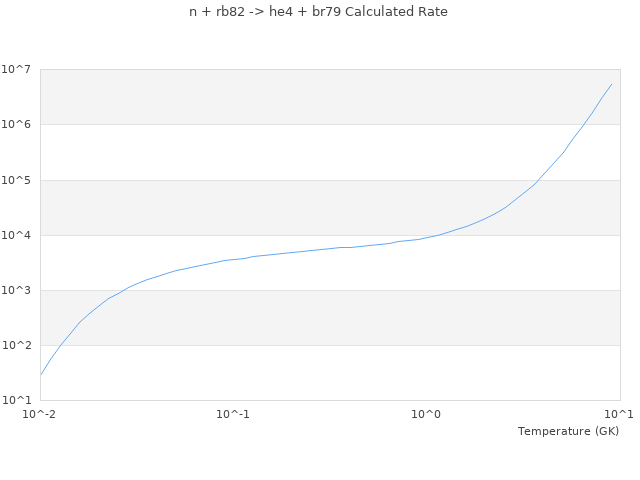640x480 pixels.
Task: Click the 10^-2 x-axis tick label
Action: [x=41, y=415]
